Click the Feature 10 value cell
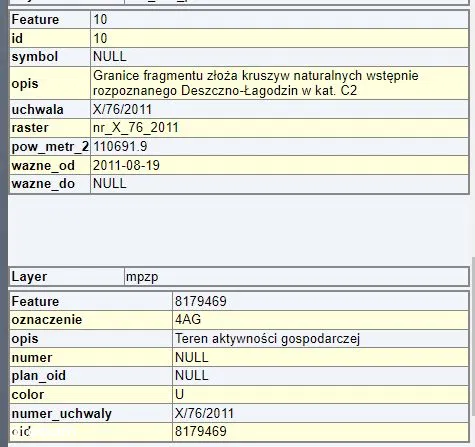475x447 pixels. coord(279,20)
